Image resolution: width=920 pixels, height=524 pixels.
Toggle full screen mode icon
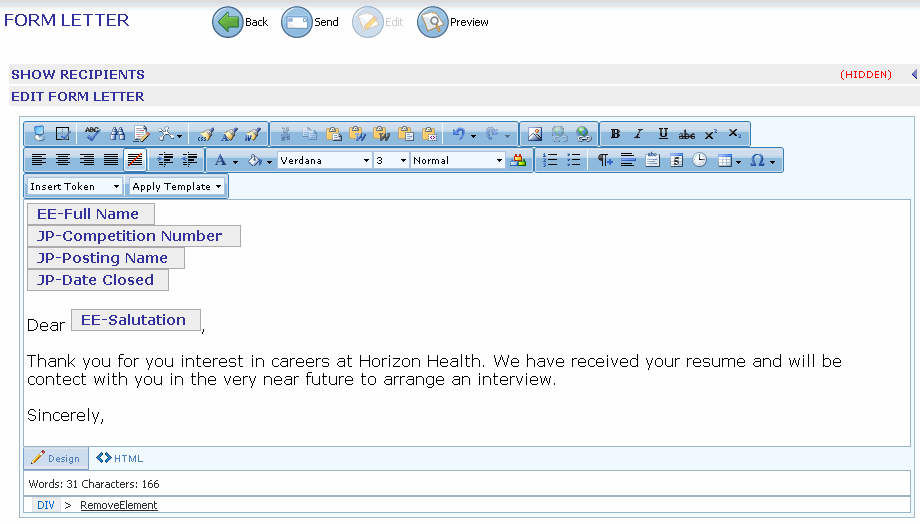[x=39, y=134]
